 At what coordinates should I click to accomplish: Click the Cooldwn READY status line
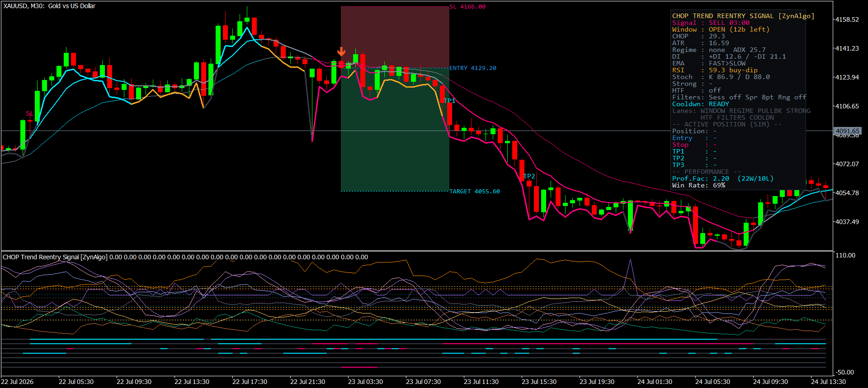[x=700, y=104]
